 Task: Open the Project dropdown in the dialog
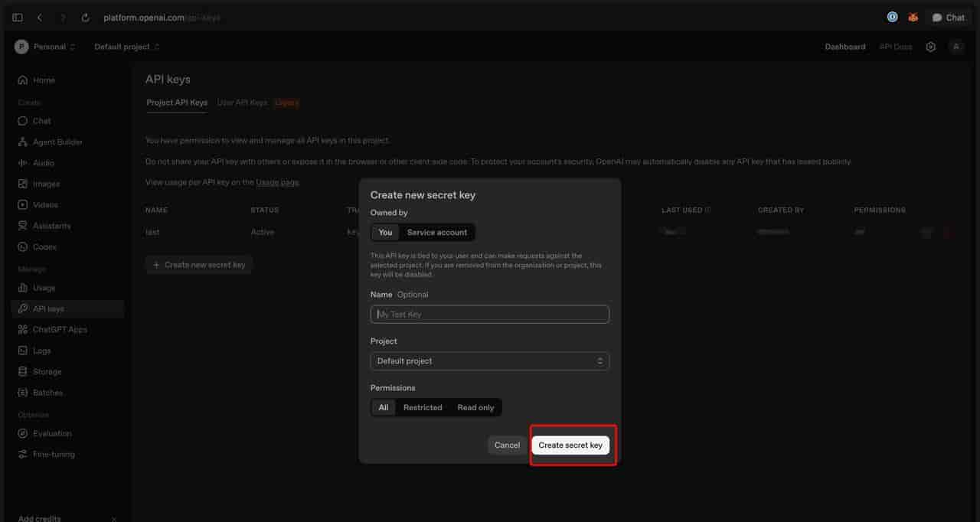coord(490,361)
